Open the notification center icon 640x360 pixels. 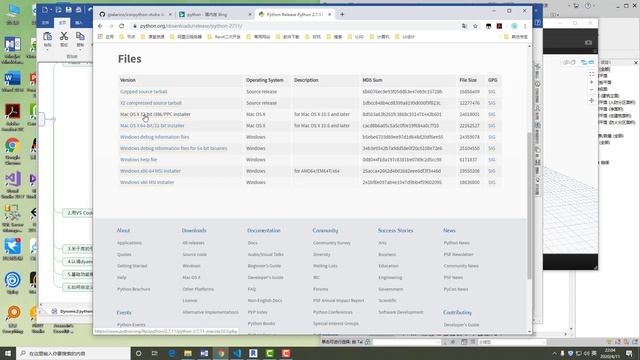(x=629, y=353)
